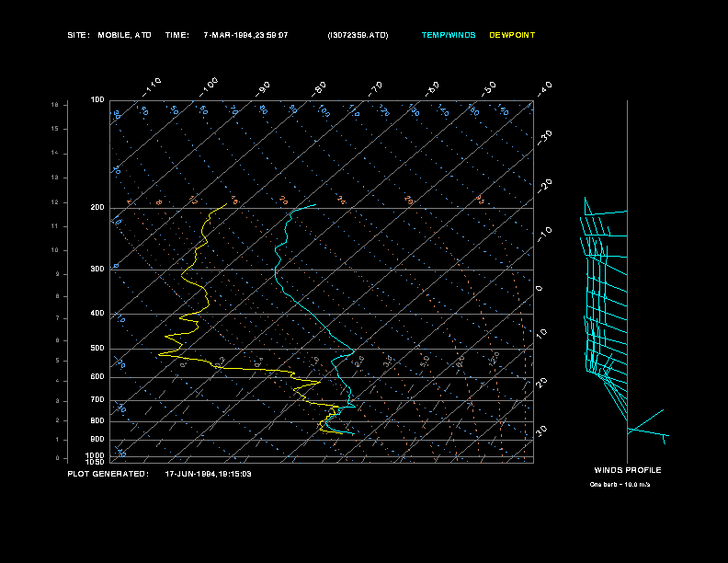The width and height of the screenshot is (728, 563).
Task: Click the PLOT GENERATED label at bottom
Action: 108,474
